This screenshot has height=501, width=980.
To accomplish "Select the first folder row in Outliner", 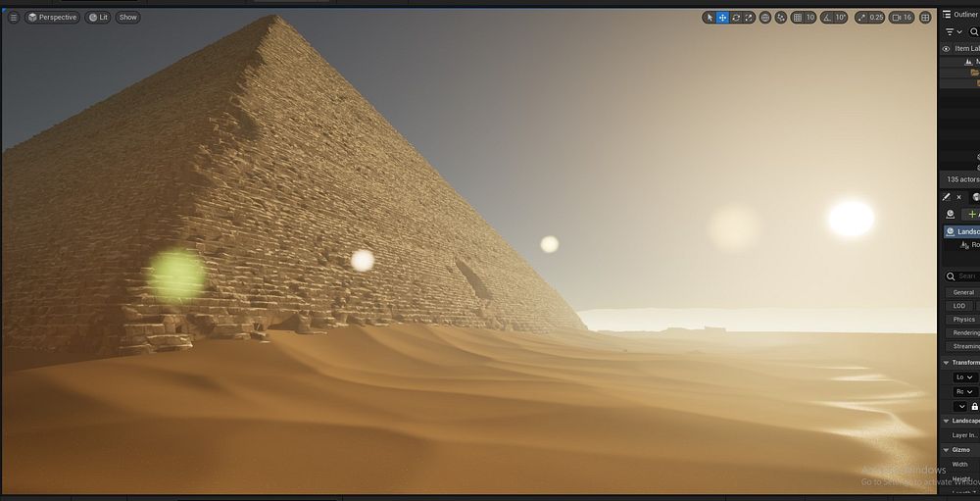I will point(960,73).
